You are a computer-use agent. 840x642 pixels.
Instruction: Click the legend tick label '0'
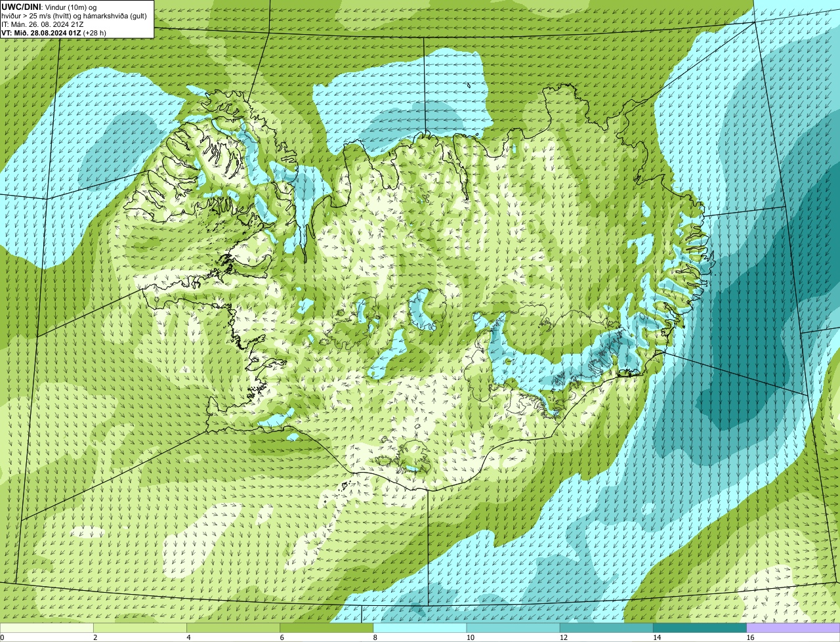[x=2, y=637]
